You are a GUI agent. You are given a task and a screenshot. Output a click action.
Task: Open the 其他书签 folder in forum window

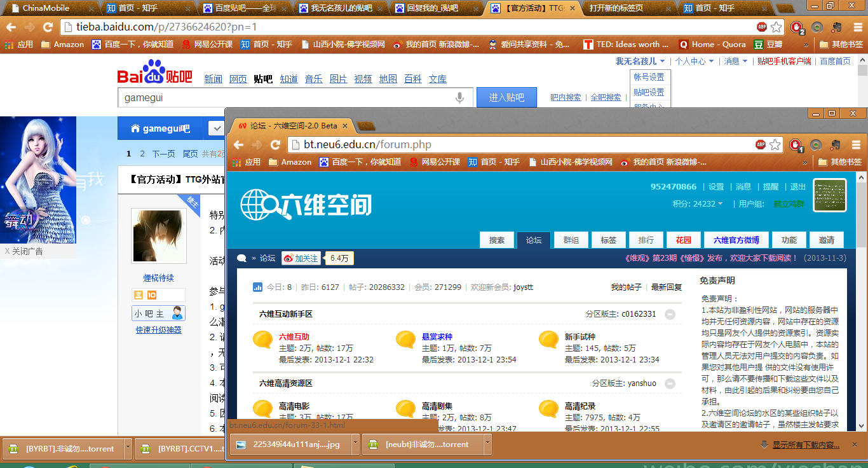[840, 162]
